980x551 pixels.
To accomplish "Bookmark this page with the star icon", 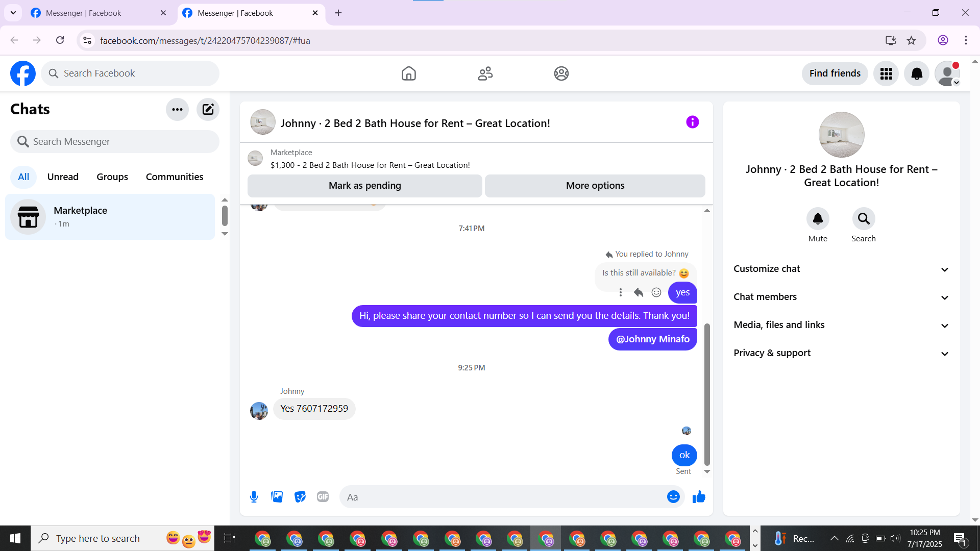I will [x=912, y=40].
